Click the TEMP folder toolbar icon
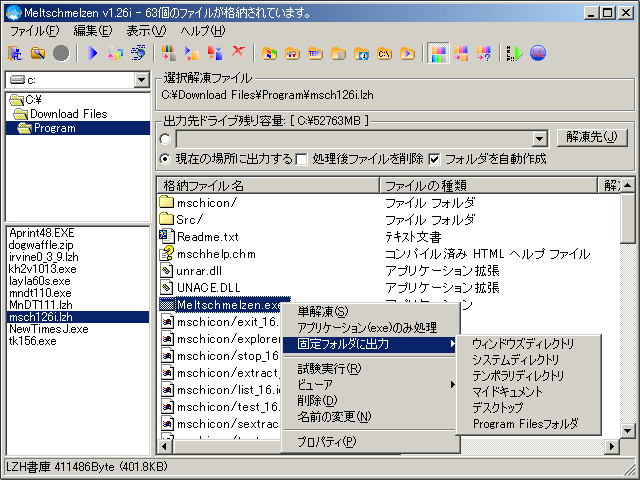Image resolution: width=640 pixels, height=480 pixels. coord(315,53)
